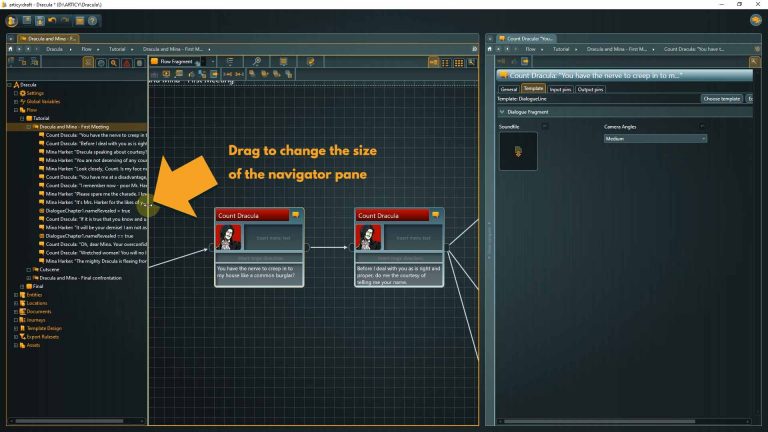
Task: Select Dracula and Mina - Final confrontation tree item
Action: pos(81,278)
